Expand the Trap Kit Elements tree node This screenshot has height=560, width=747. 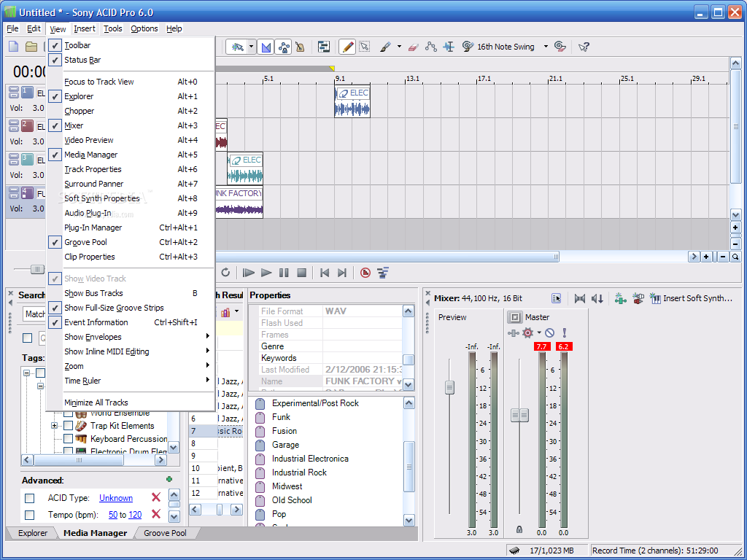tap(54, 426)
